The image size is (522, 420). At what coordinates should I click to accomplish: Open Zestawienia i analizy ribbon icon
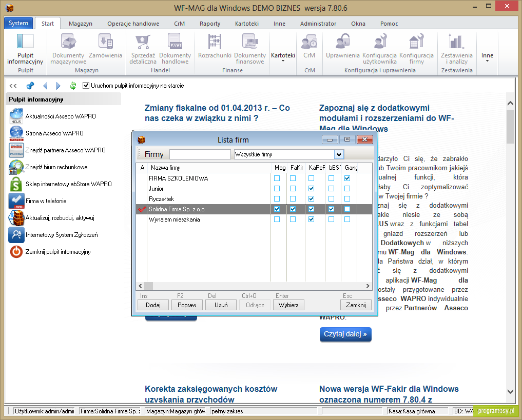(x=457, y=42)
